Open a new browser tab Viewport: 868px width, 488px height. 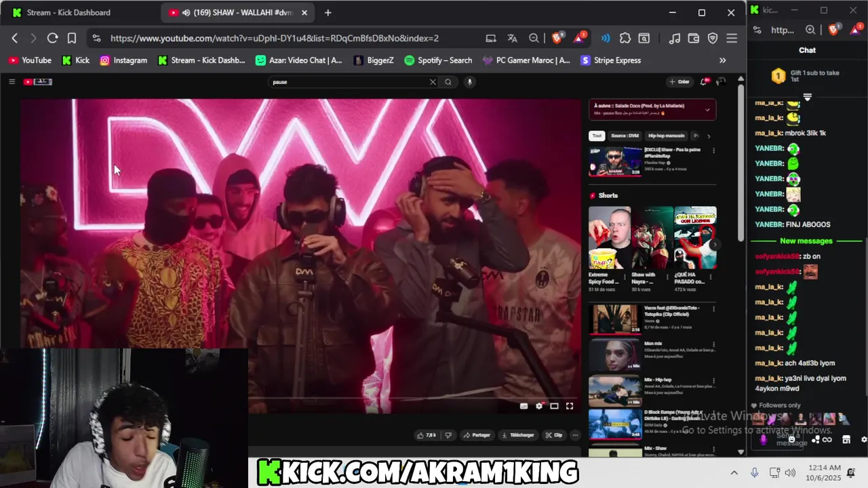[x=328, y=12]
